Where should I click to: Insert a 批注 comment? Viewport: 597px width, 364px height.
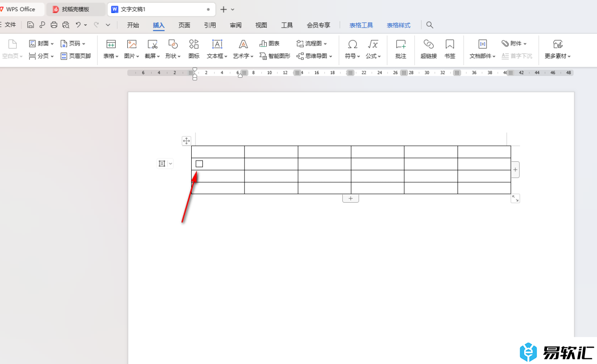(x=401, y=49)
